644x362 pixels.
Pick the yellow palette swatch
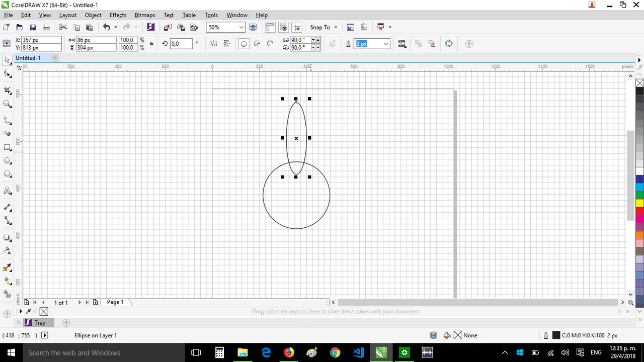pos(639,203)
